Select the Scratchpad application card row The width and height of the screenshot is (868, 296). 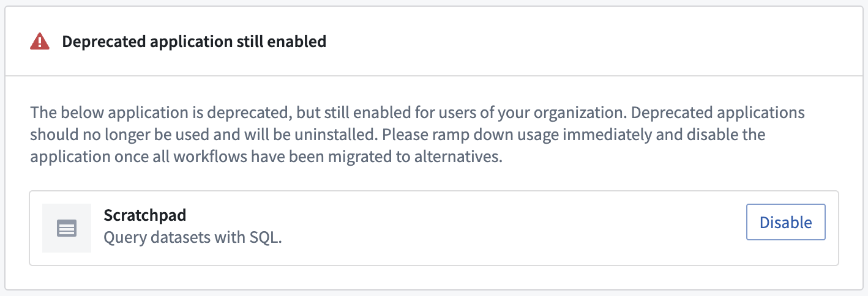[434, 228]
